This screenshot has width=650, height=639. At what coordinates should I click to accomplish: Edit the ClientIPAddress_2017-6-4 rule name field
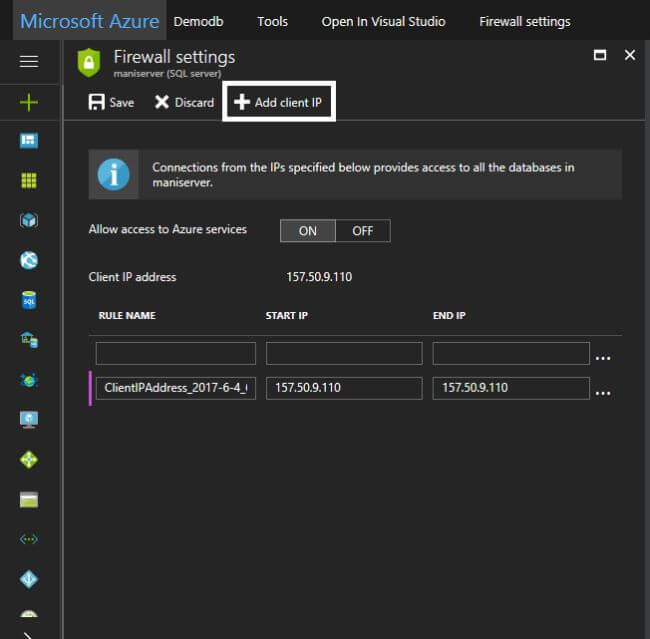(176, 388)
